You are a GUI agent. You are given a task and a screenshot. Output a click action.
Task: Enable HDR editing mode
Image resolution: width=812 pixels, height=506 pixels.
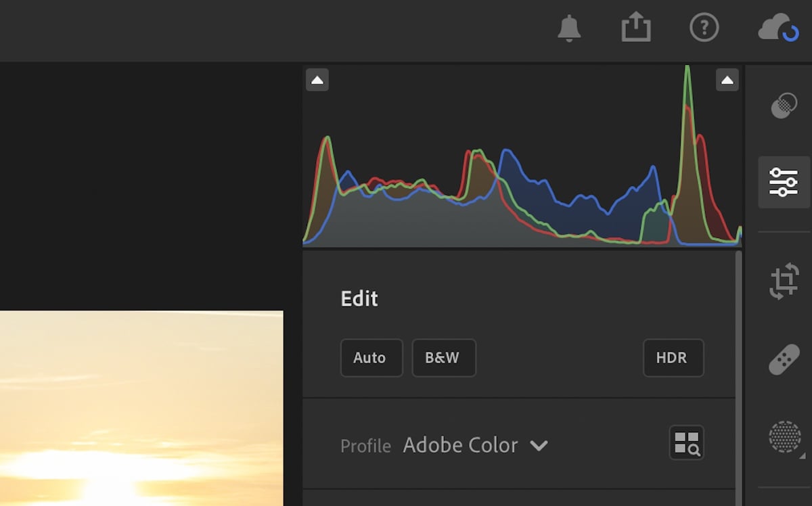(673, 358)
